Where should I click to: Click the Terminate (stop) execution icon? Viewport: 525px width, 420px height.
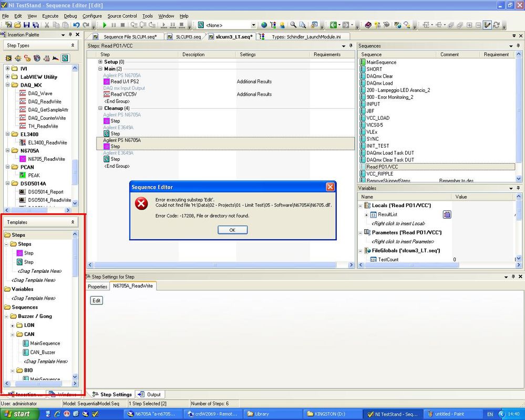pos(122,25)
